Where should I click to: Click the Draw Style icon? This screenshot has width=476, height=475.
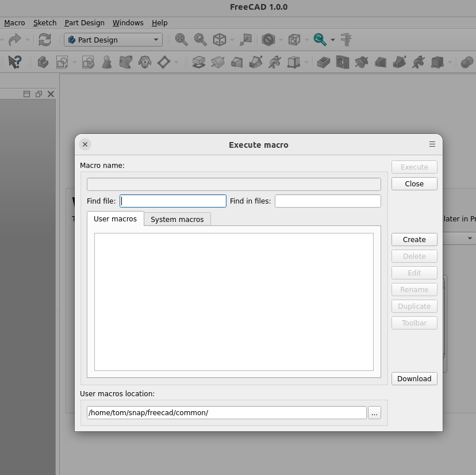[x=268, y=40]
